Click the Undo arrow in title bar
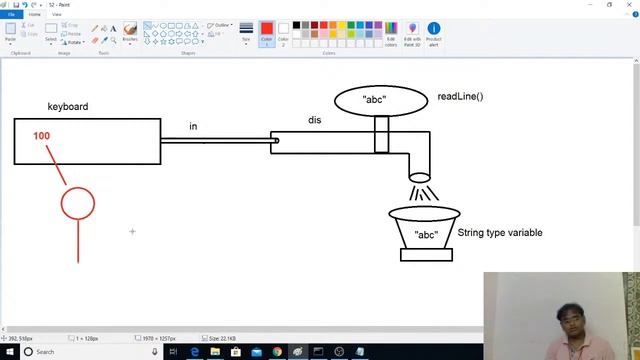The height and width of the screenshot is (360, 640). click(24, 5)
